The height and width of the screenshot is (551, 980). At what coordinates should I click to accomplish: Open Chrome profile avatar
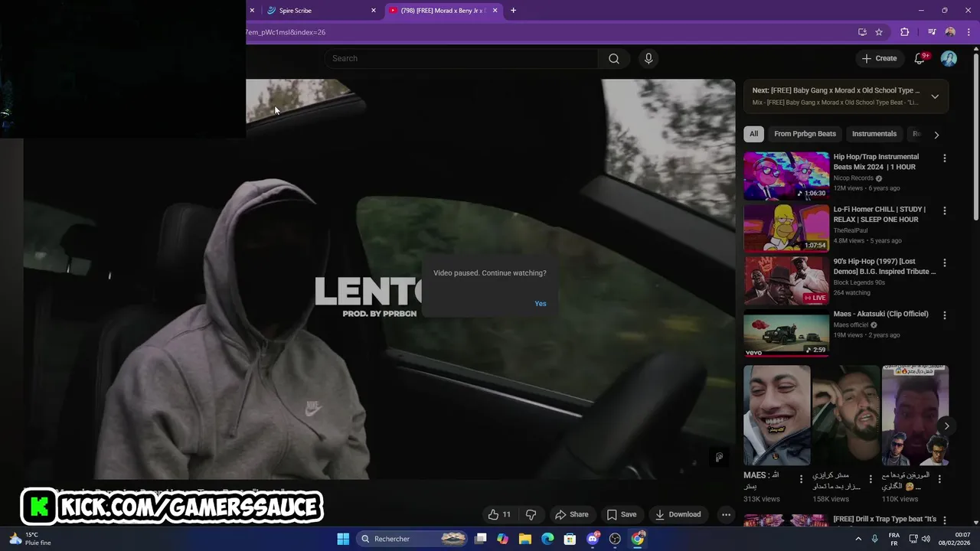click(x=950, y=32)
